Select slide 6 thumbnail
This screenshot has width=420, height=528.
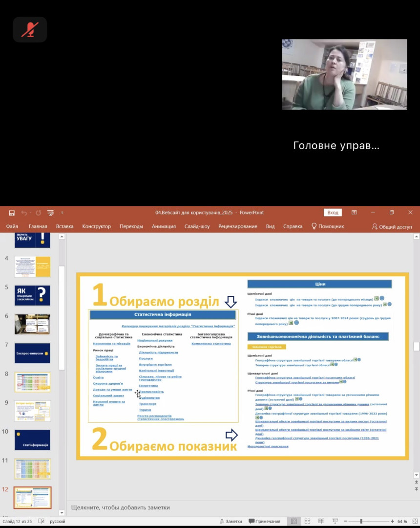tap(32, 324)
